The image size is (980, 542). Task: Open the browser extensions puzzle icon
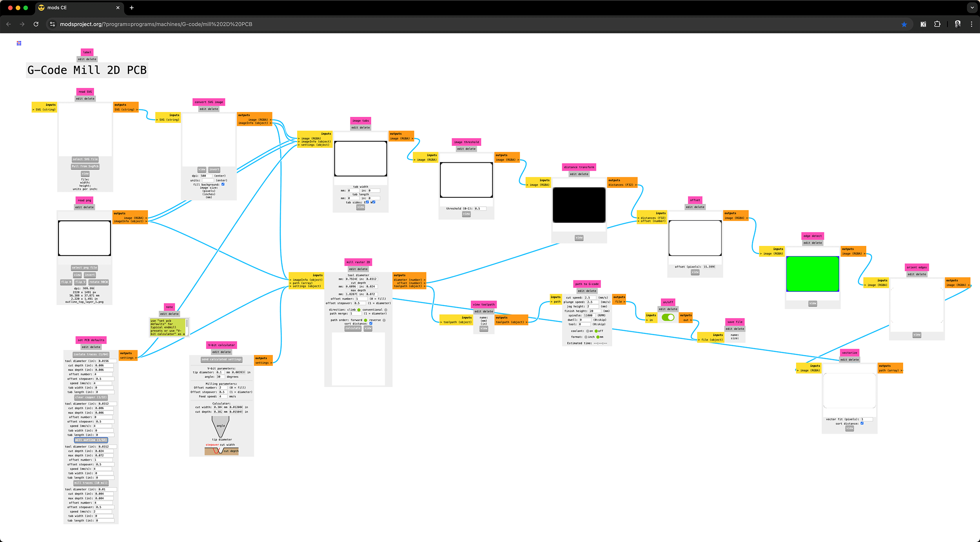[937, 24]
